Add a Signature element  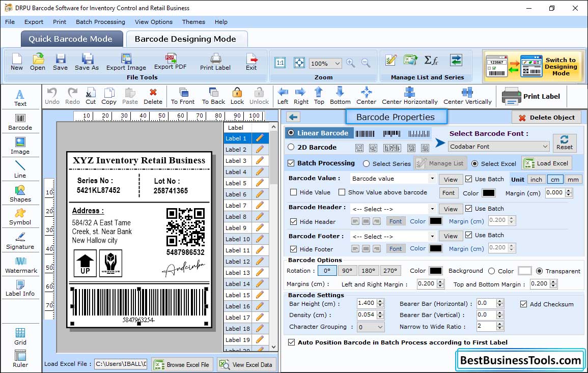(x=20, y=241)
